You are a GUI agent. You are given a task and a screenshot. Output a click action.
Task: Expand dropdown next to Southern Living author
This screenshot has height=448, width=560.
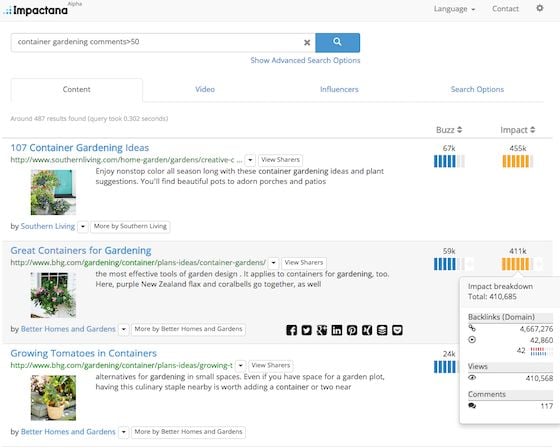[83, 227]
